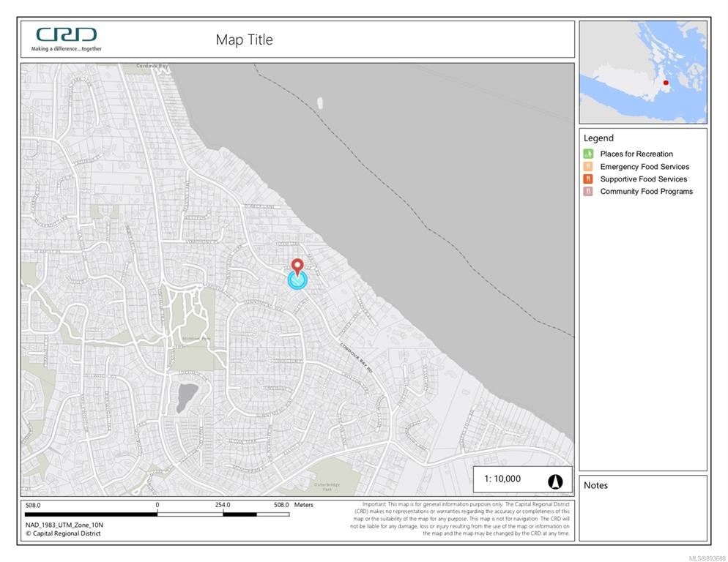Click the "Supportive Food Services" label

click(644, 179)
